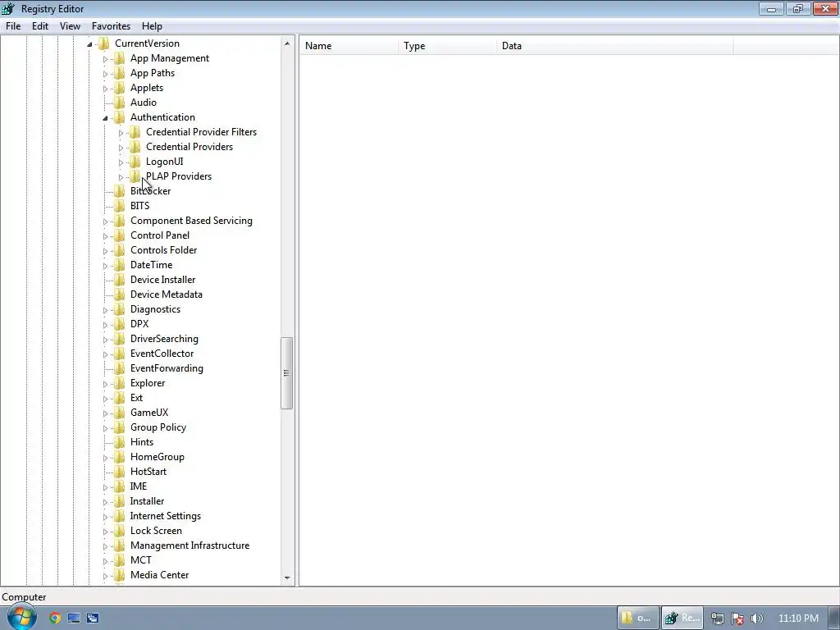The image size is (840, 630).
Task: Click the EventCollector folder icon
Action: [x=120, y=354]
